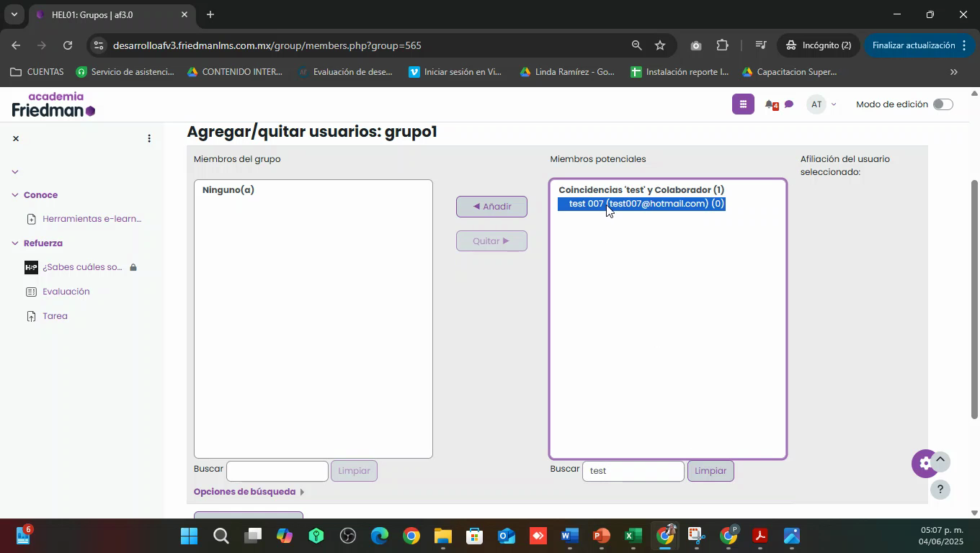Open the media control icon in the toolbar
Screen dimensions: 980x553
760,45
